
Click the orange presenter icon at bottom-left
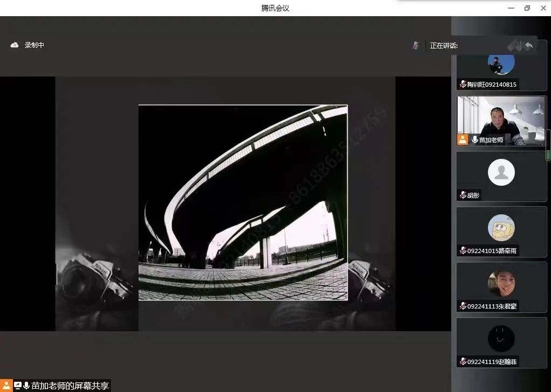(x=6, y=386)
